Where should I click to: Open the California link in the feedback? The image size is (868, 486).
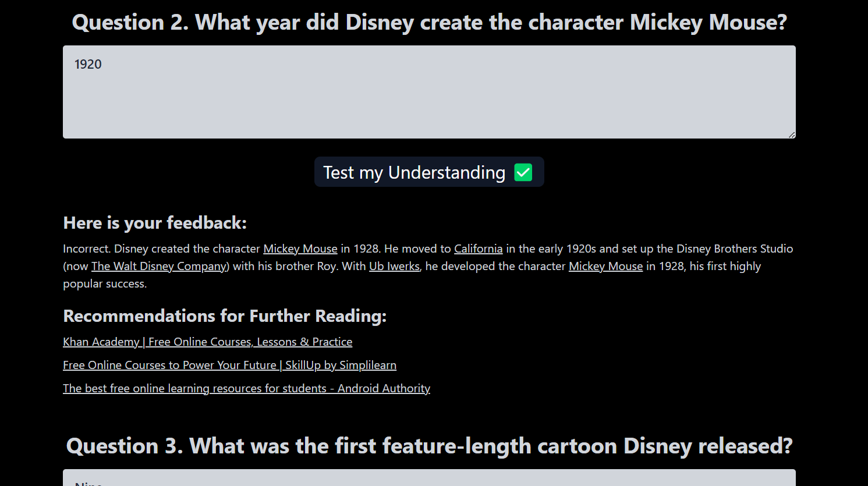coord(478,249)
